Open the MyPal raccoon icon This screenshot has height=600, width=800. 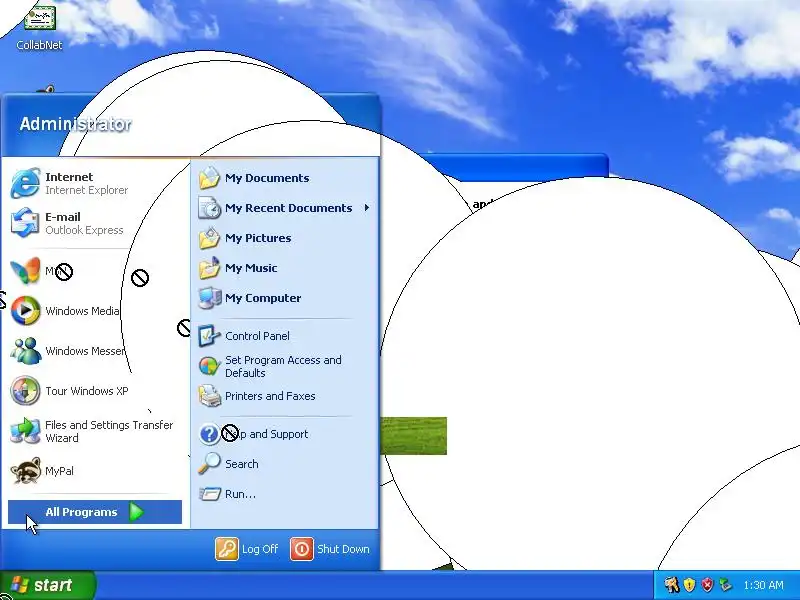(x=25, y=471)
